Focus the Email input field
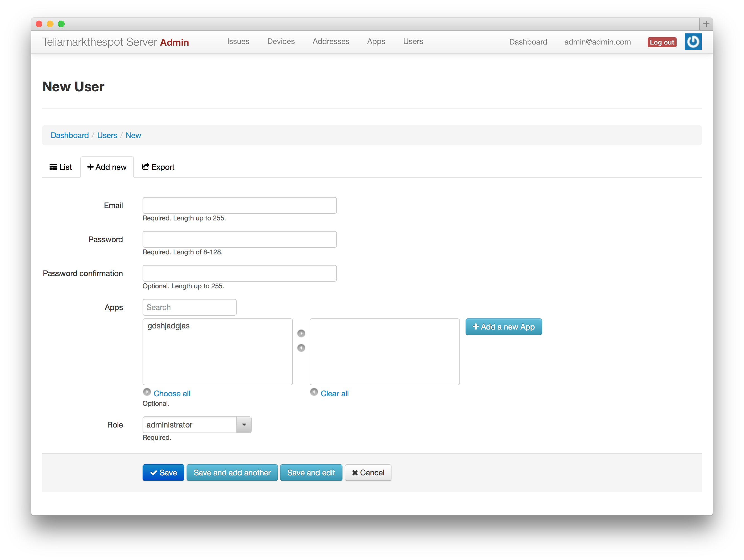This screenshot has width=744, height=560. (x=239, y=205)
